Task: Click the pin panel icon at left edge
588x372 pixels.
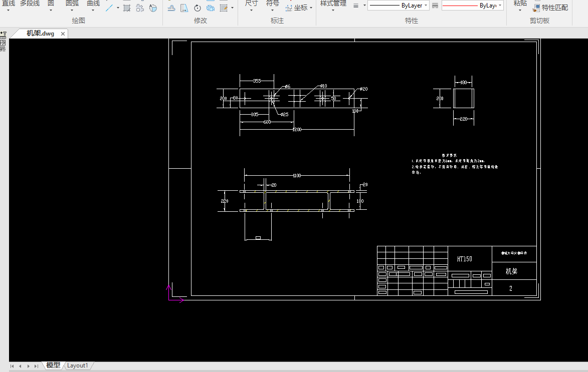Action: pos(3,34)
